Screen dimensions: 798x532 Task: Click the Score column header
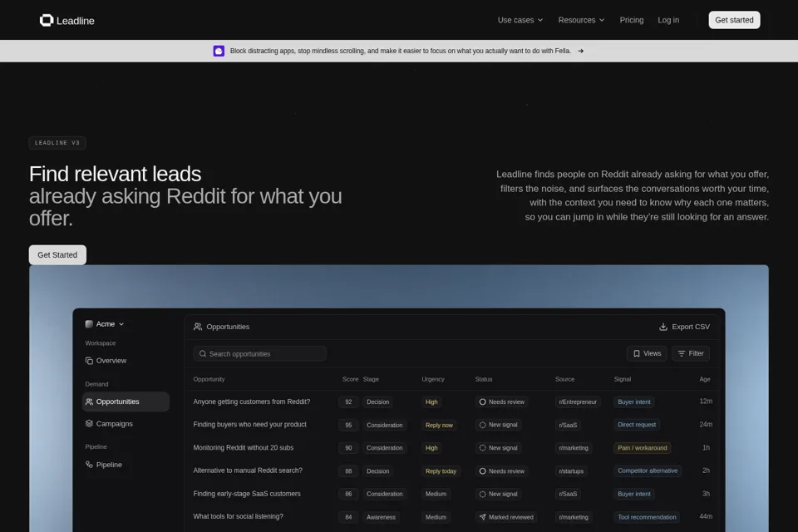click(350, 379)
